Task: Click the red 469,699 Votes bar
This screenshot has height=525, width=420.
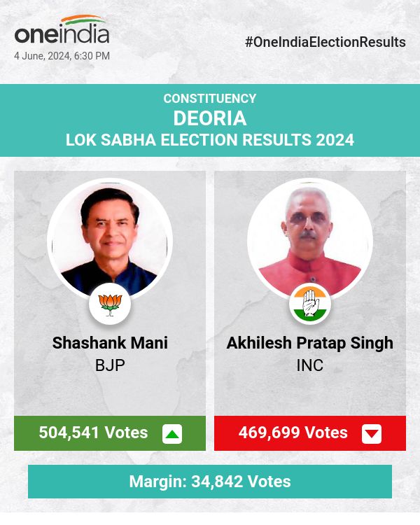Action: (293, 433)
